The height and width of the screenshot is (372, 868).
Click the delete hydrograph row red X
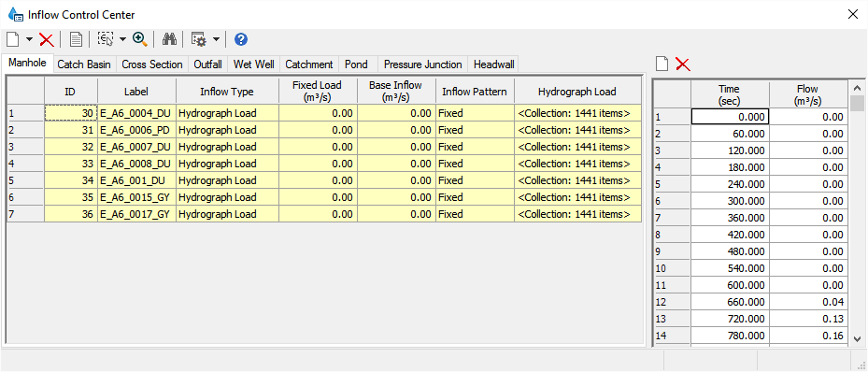[683, 64]
